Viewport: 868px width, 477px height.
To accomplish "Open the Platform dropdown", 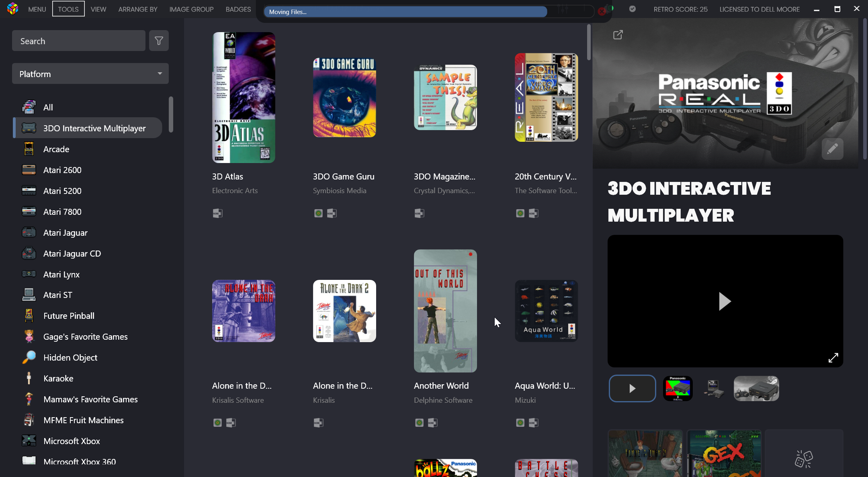I will [90, 73].
